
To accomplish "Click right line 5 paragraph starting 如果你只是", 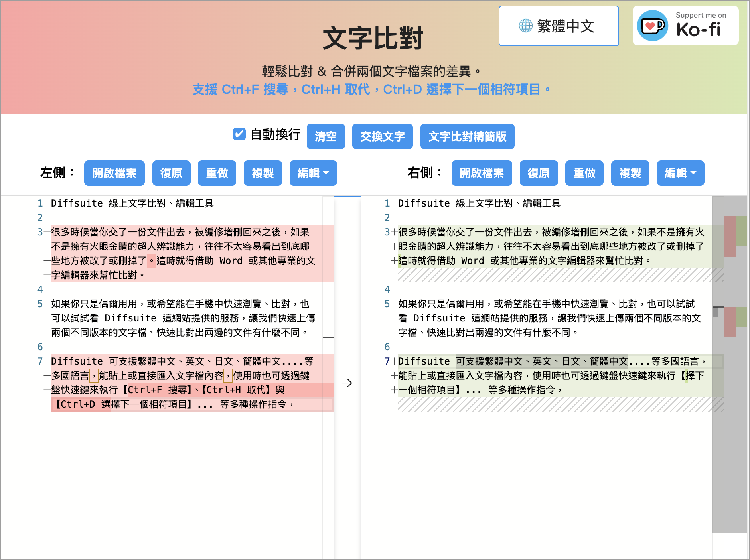I will 550,318.
